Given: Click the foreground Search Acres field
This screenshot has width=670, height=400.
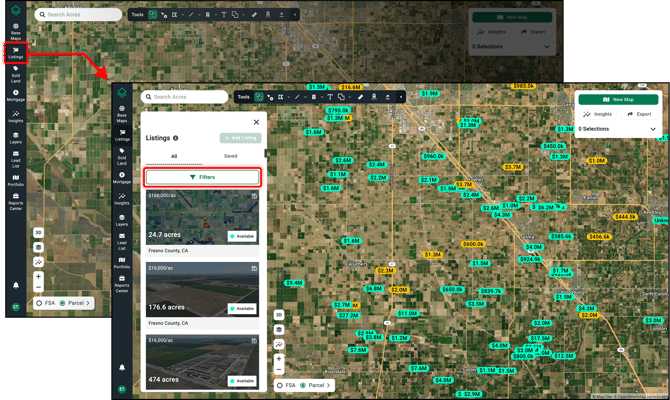Looking at the screenshot, I should [189, 97].
